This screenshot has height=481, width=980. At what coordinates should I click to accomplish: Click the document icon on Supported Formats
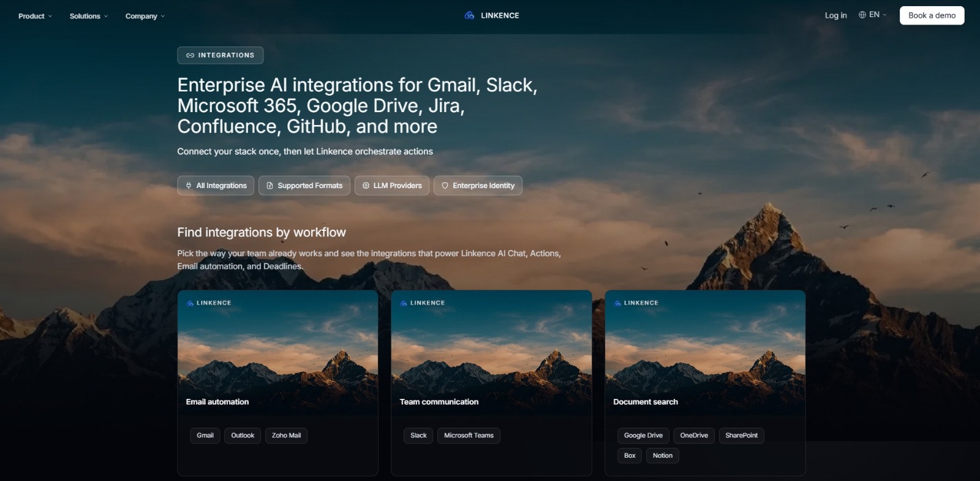point(269,186)
